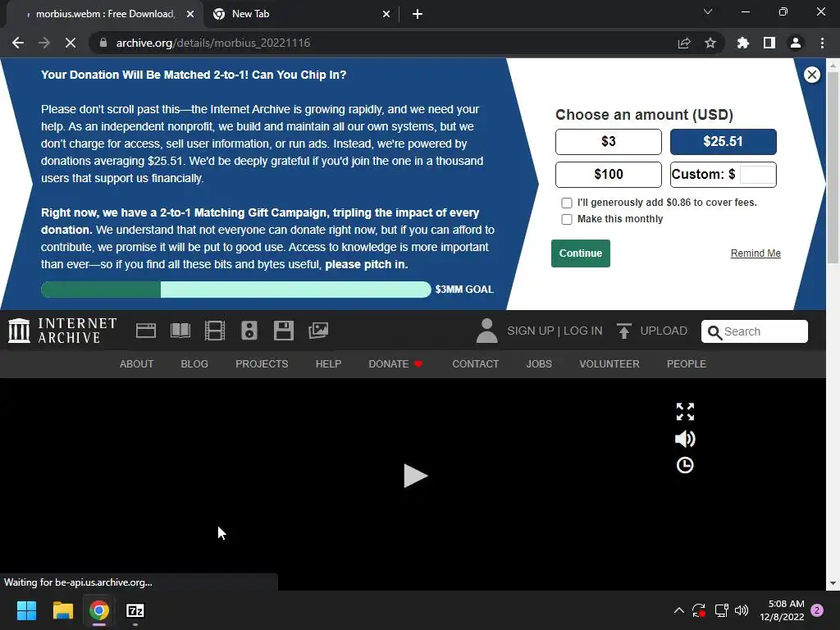Open the Chrome profile icon

pyautogui.click(x=796, y=43)
